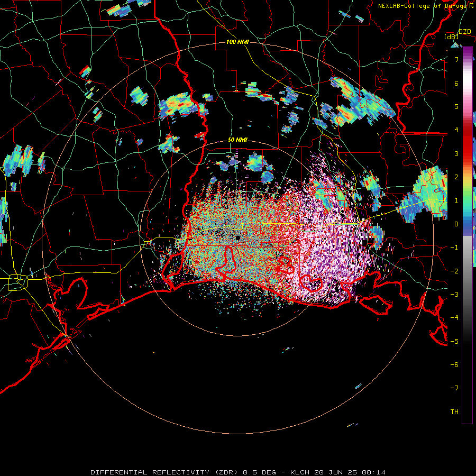Screen dimensions: 476x476
Task: Click the -3 tick label on color scale
Action: pos(454,294)
